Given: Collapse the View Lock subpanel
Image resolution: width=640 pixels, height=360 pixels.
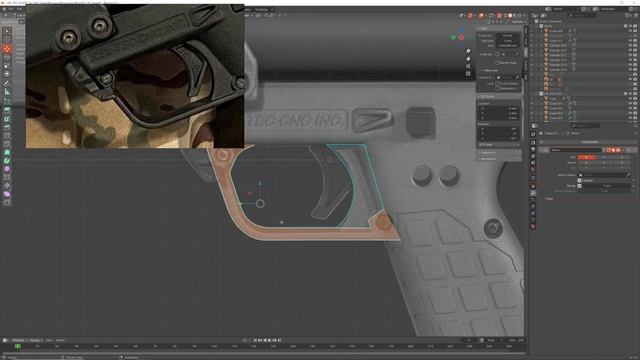Looking at the screenshot, I should tap(489, 71).
